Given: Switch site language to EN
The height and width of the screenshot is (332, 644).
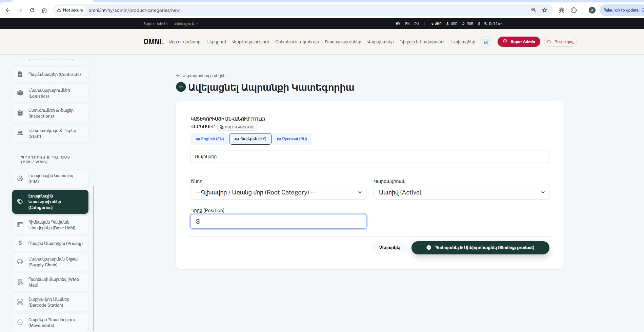Looking at the screenshot, I should (x=407, y=24).
